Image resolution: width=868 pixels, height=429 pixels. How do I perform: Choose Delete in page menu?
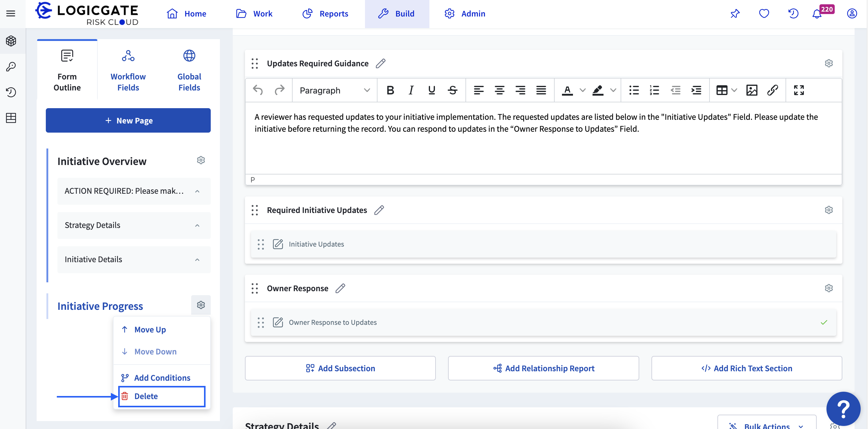click(162, 396)
